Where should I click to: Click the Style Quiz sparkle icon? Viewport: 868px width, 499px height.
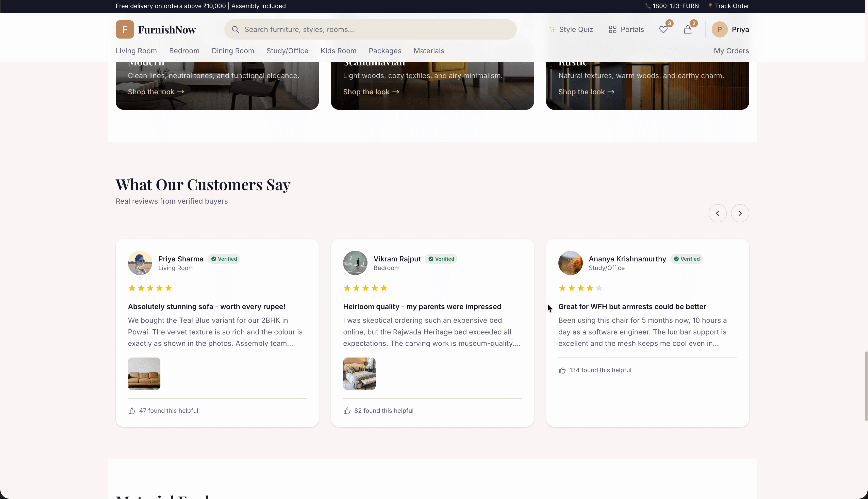pyautogui.click(x=553, y=29)
